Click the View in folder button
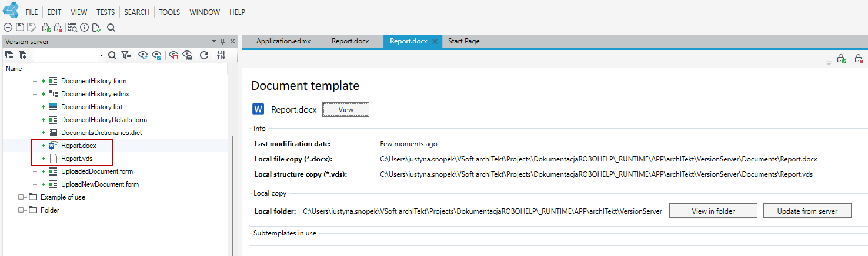Screen dimensions: 868x256 713,211
